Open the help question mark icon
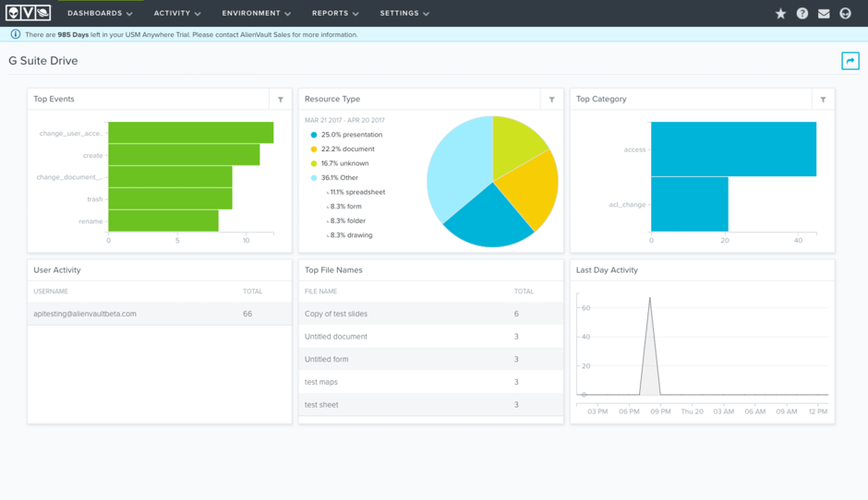 [x=802, y=14]
